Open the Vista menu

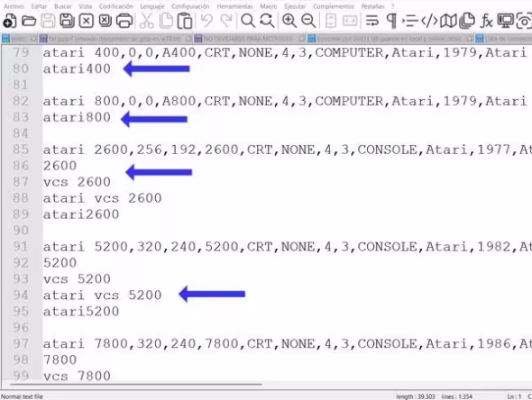click(85, 6)
